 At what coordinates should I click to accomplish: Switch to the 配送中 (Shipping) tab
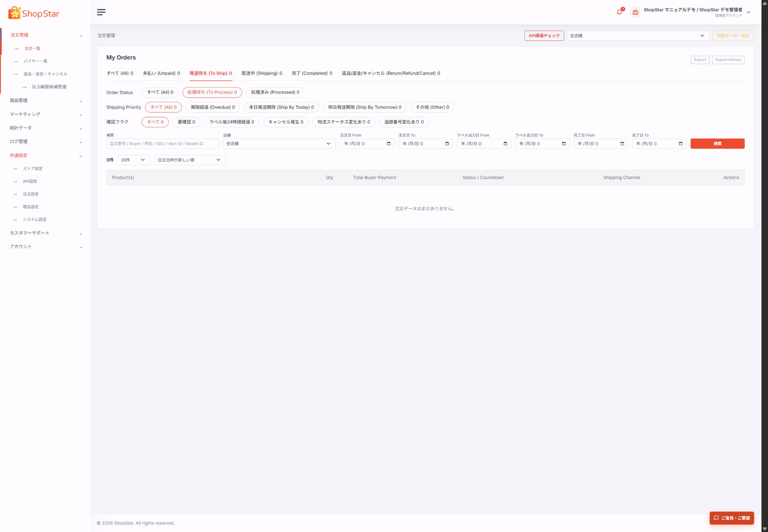click(262, 73)
